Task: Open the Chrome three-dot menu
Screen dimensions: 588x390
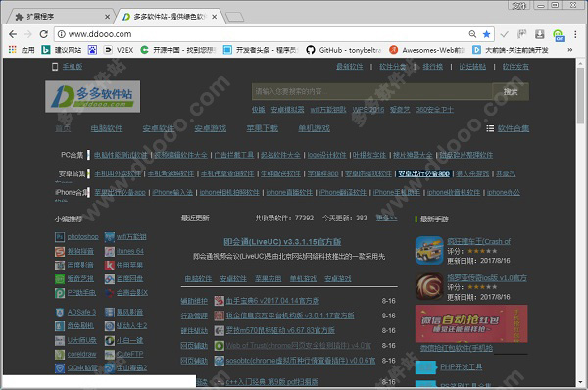Action: (575, 34)
